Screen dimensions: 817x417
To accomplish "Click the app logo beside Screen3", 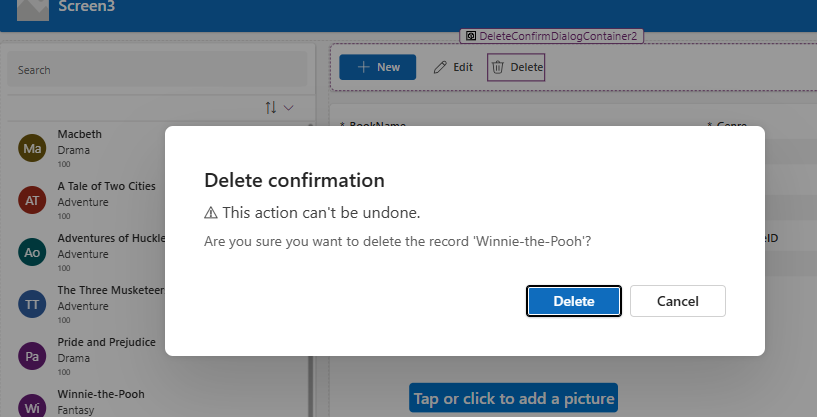I will point(32,10).
